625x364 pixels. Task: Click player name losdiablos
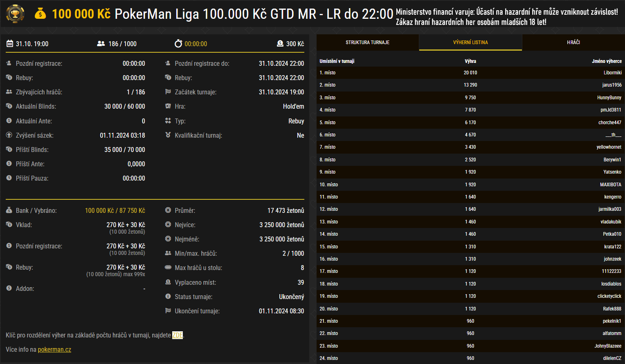click(x=611, y=284)
